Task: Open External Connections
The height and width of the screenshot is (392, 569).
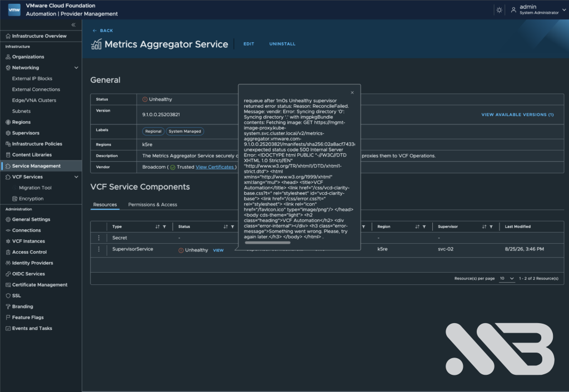Action: tap(36, 89)
